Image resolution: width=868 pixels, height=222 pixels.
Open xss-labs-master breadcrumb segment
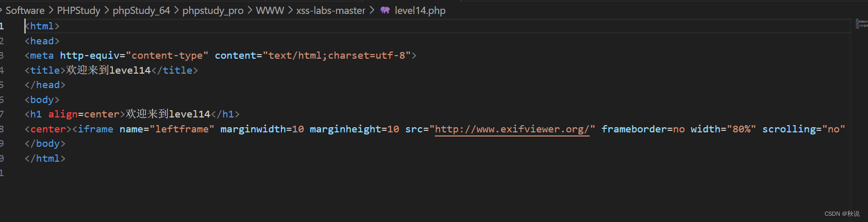tap(331, 10)
